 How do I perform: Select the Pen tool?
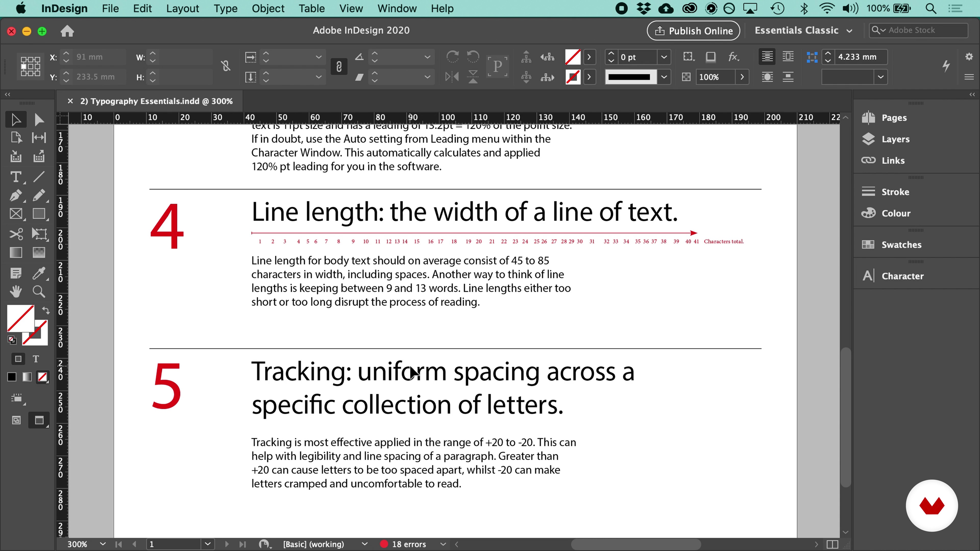click(16, 195)
